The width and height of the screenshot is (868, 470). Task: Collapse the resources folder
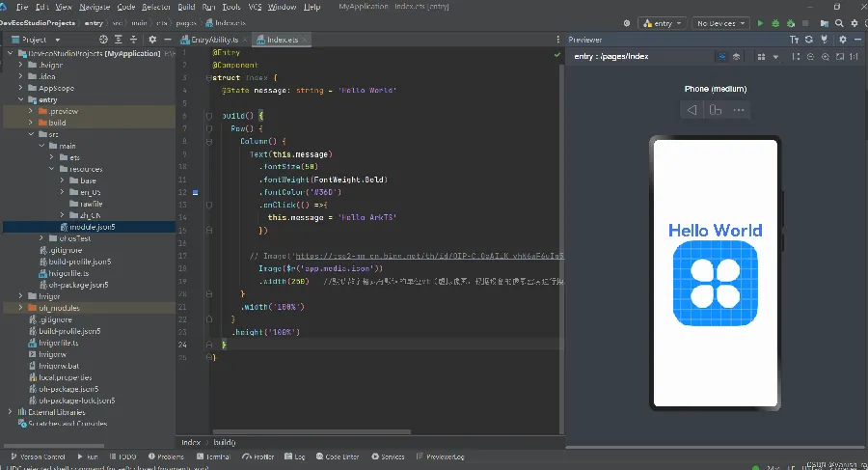pyautogui.click(x=51, y=169)
